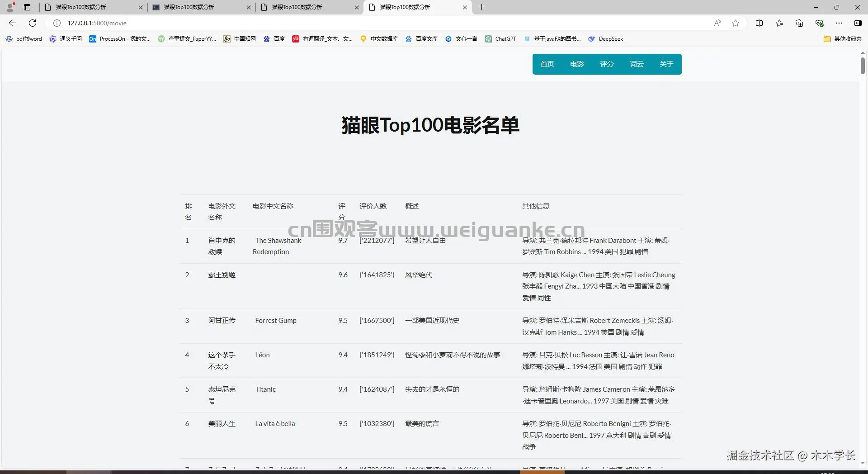Toggle the Edge sidebar icon
This screenshot has width=868, height=474.
[x=858, y=23]
